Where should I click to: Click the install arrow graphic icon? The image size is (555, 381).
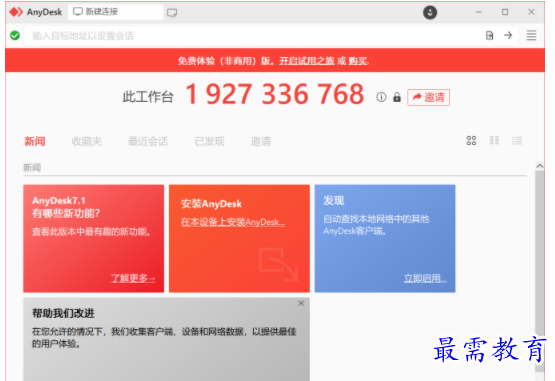tap(279, 264)
